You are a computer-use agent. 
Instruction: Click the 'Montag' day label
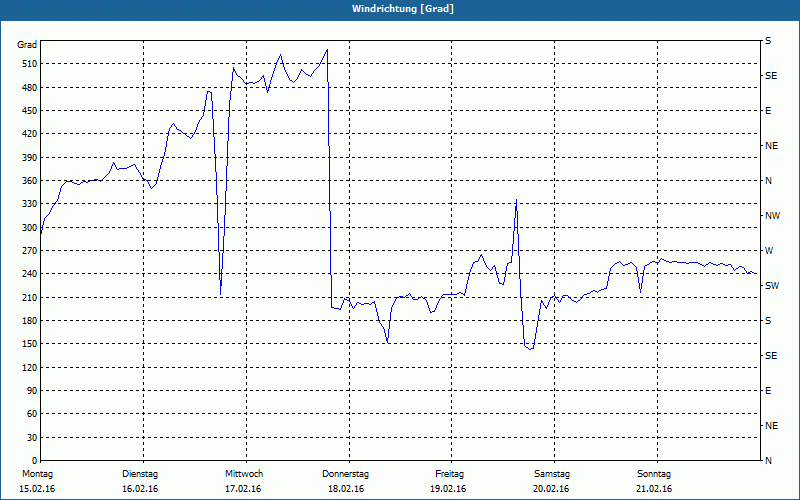click(x=37, y=474)
